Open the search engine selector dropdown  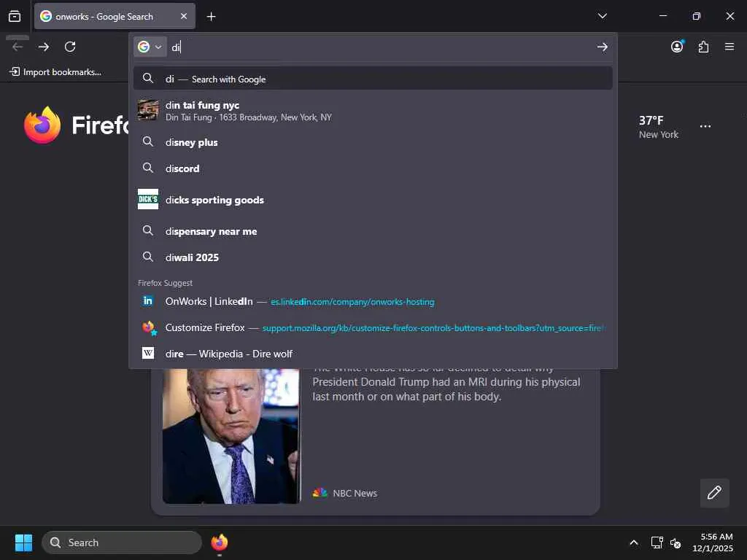click(150, 47)
